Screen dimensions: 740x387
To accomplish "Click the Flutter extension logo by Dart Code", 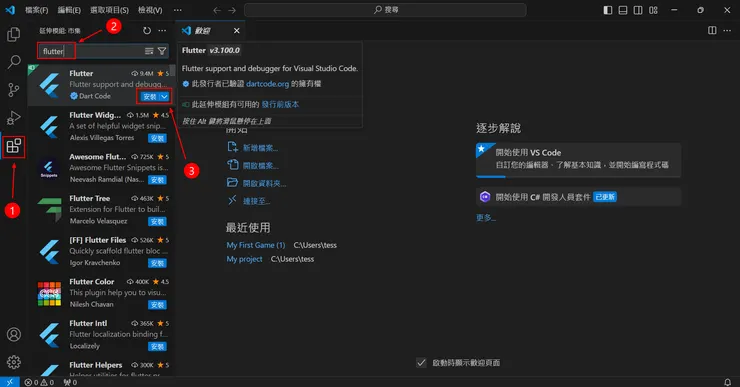I will click(49, 85).
